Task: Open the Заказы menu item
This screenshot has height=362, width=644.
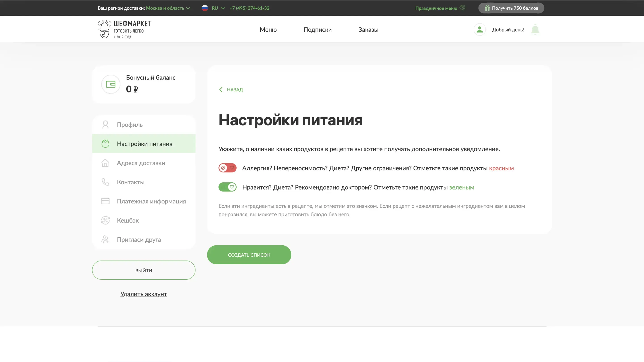Action: pyautogui.click(x=368, y=29)
